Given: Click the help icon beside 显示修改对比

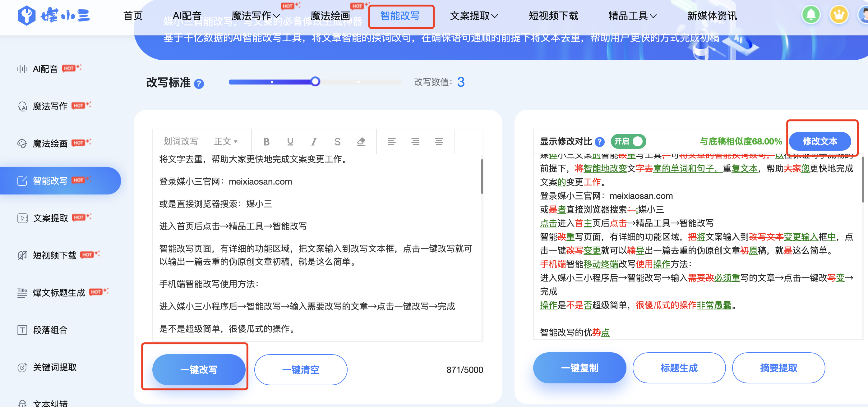Looking at the screenshot, I should point(599,142).
